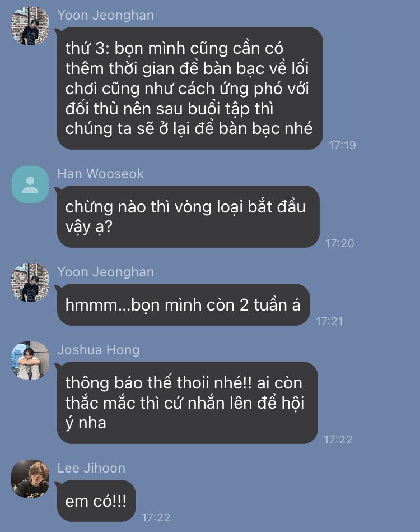Select Lee Jihoon's "em có!!!" message
Viewport: 420px width, 532px height.
96,501
